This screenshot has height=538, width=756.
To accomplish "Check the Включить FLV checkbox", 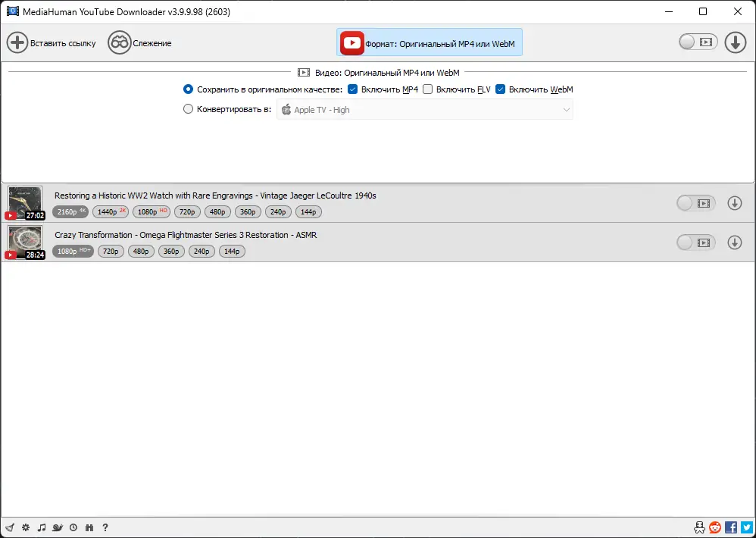I will point(428,89).
